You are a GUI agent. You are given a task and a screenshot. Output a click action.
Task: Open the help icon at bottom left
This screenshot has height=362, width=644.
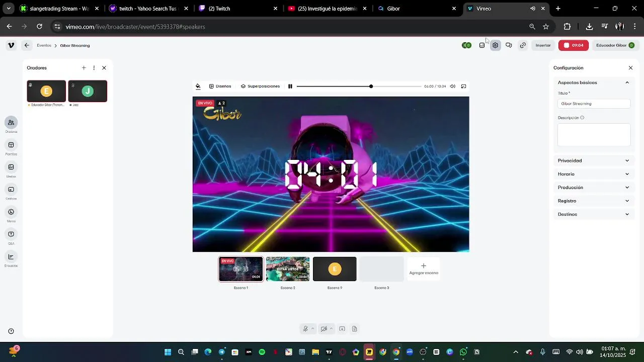pyautogui.click(x=11, y=331)
